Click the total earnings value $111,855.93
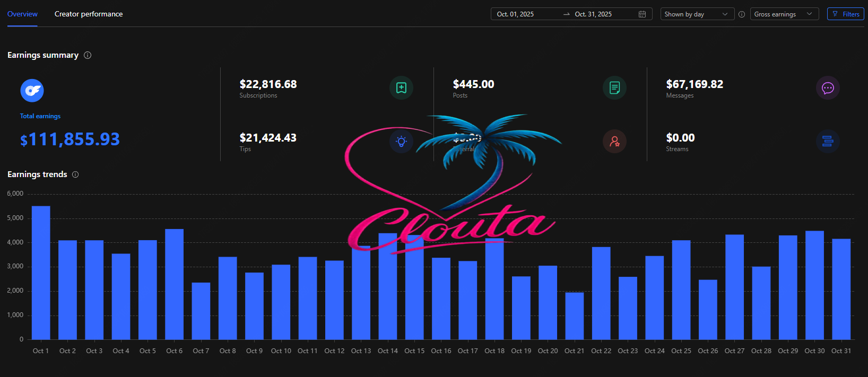 pyautogui.click(x=70, y=139)
